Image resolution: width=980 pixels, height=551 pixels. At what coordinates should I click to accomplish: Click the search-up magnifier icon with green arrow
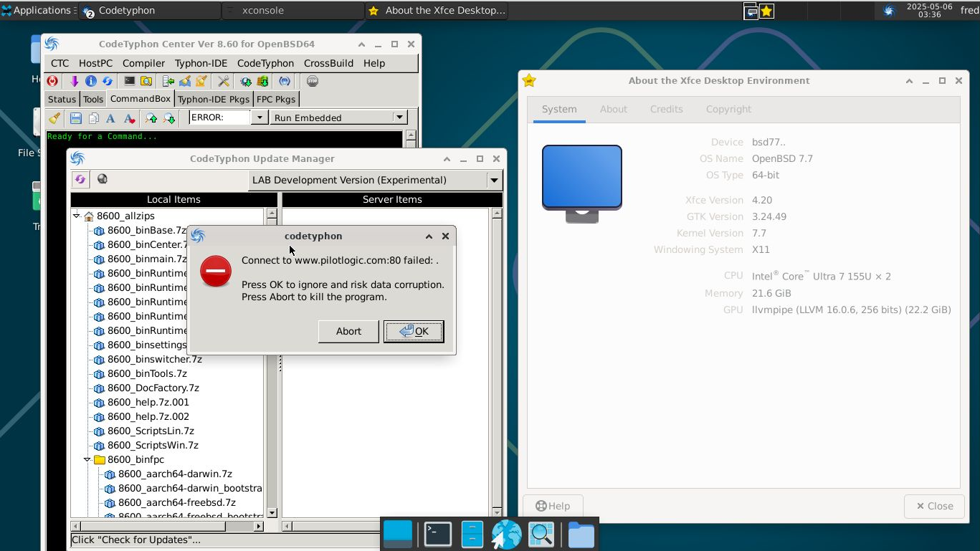point(151,118)
